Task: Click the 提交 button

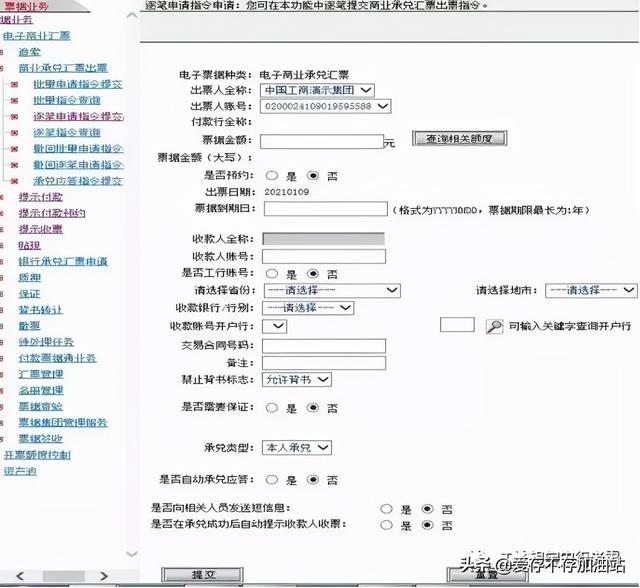Action: tap(202, 575)
